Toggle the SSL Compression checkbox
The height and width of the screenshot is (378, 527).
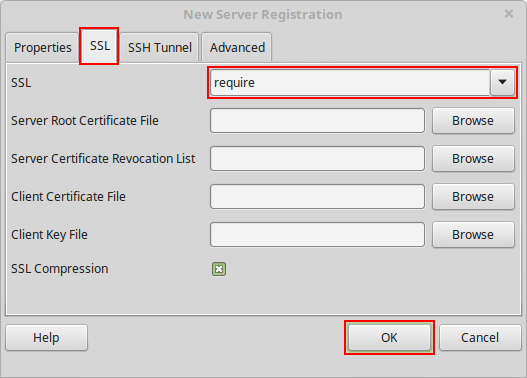coord(219,269)
